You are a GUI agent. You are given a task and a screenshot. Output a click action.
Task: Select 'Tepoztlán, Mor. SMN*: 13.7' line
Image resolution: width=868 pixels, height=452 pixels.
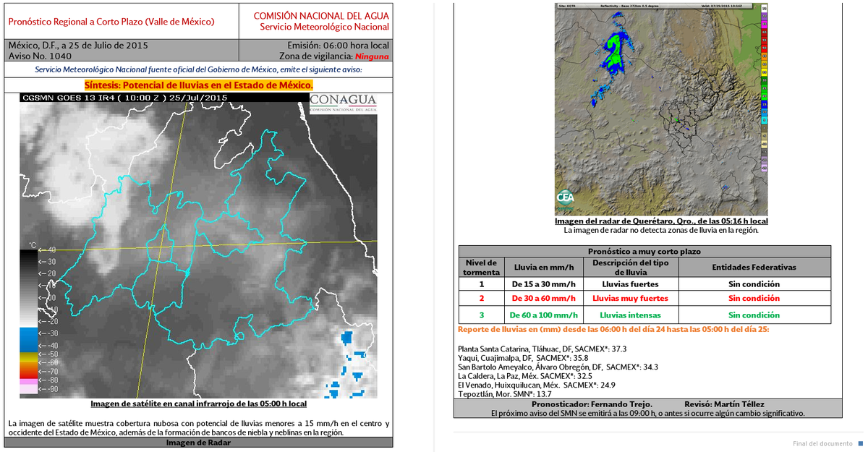point(505,394)
